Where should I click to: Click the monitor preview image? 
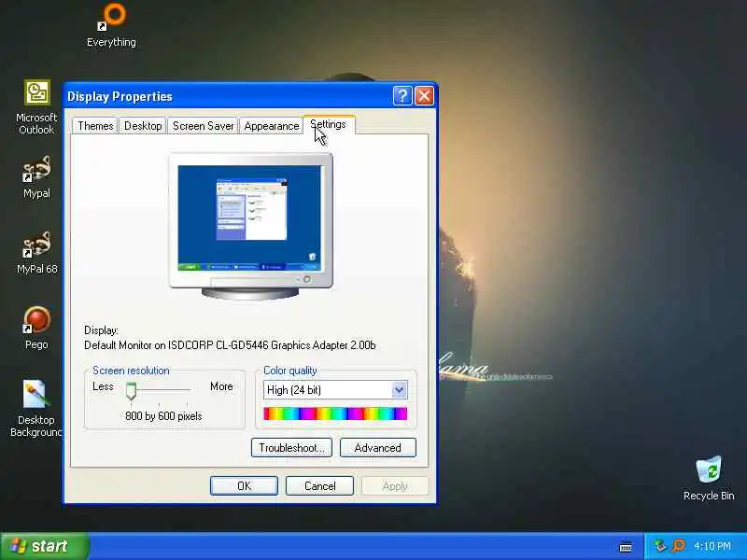tap(250, 226)
